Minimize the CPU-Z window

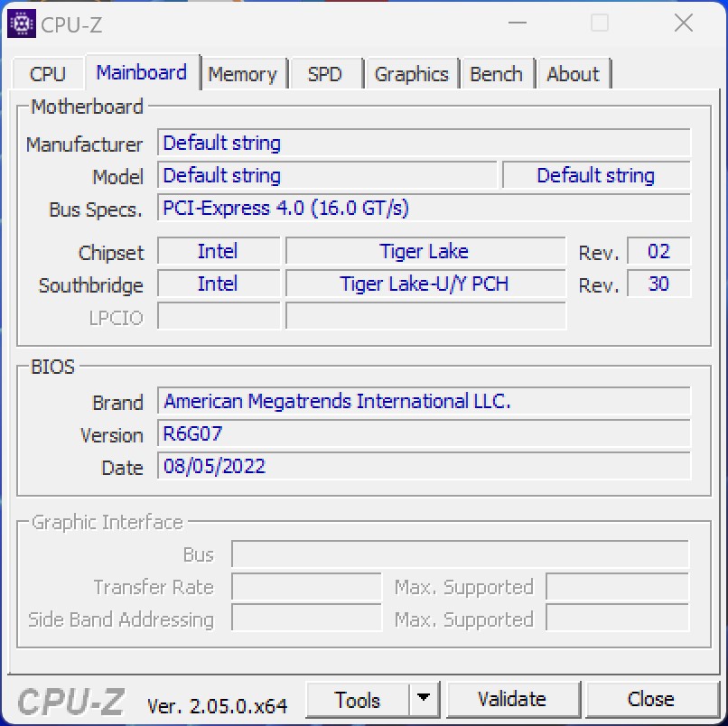[x=518, y=23]
